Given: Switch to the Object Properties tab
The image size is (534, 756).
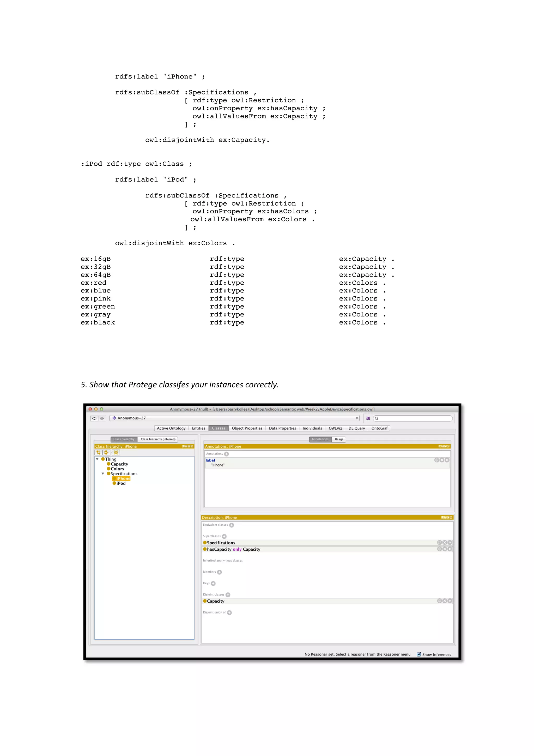Looking at the screenshot, I should pos(247,428).
